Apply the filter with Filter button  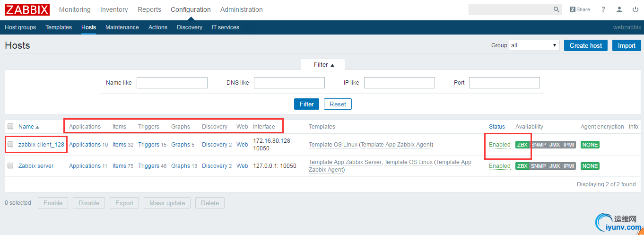coord(307,104)
